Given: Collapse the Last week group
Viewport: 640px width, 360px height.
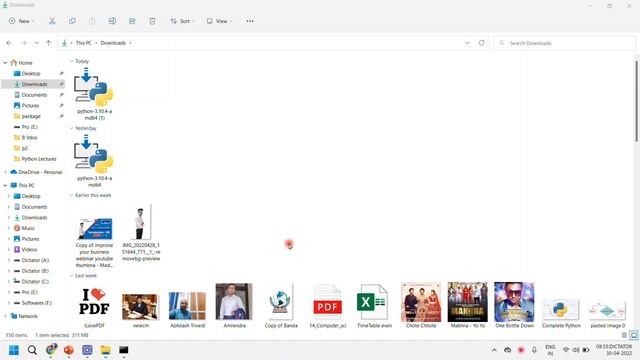Looking at the screenshot, I should coord(71,276).
